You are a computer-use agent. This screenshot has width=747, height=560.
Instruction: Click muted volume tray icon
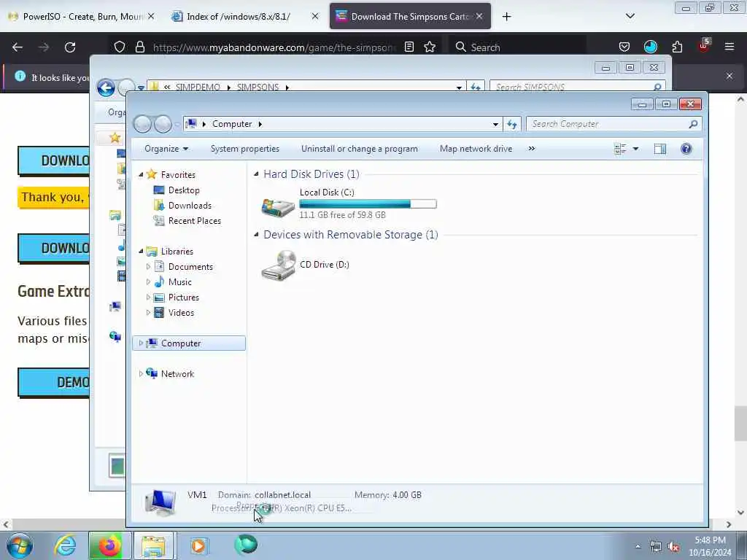click(673, 546)
